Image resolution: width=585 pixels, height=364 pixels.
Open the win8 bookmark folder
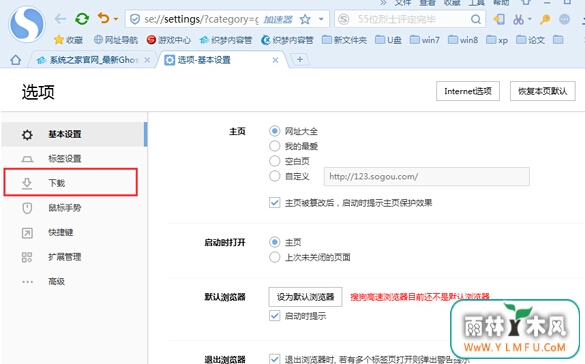tap(463, 40)
